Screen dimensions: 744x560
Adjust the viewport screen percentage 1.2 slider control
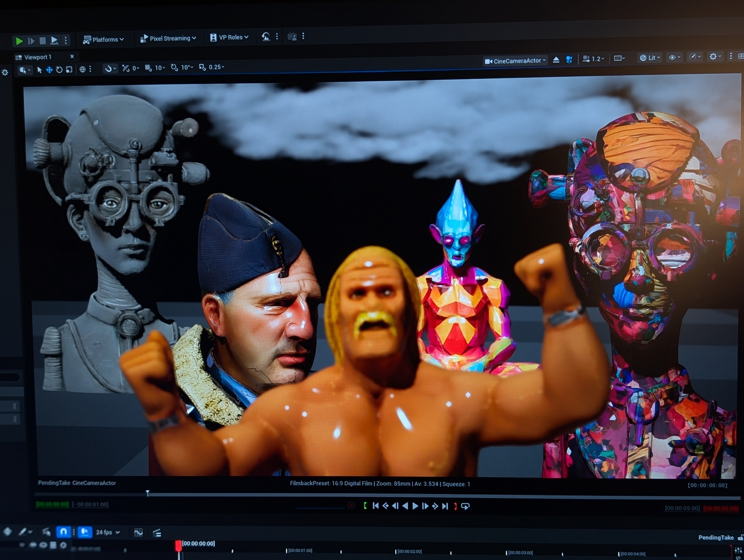pyautogui.click(x=593, y=59)
